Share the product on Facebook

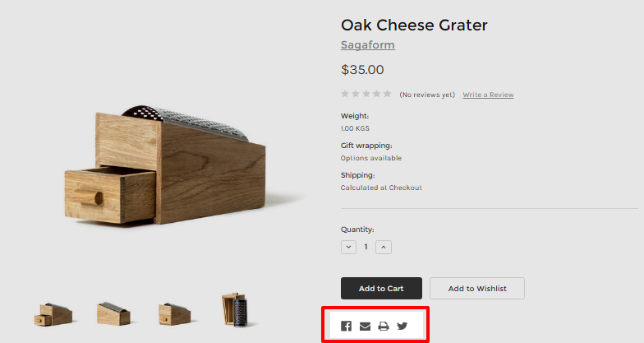click(346, 326)
